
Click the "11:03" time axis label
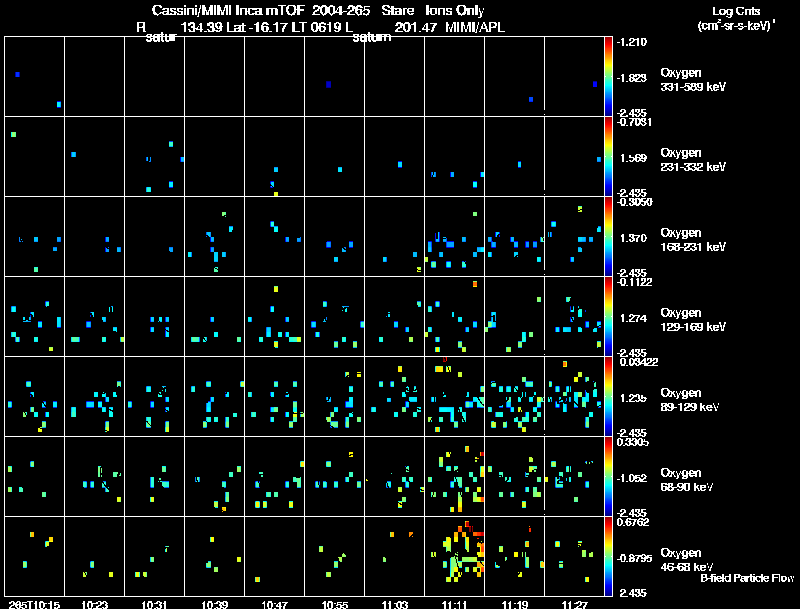[x=395, y=604]
